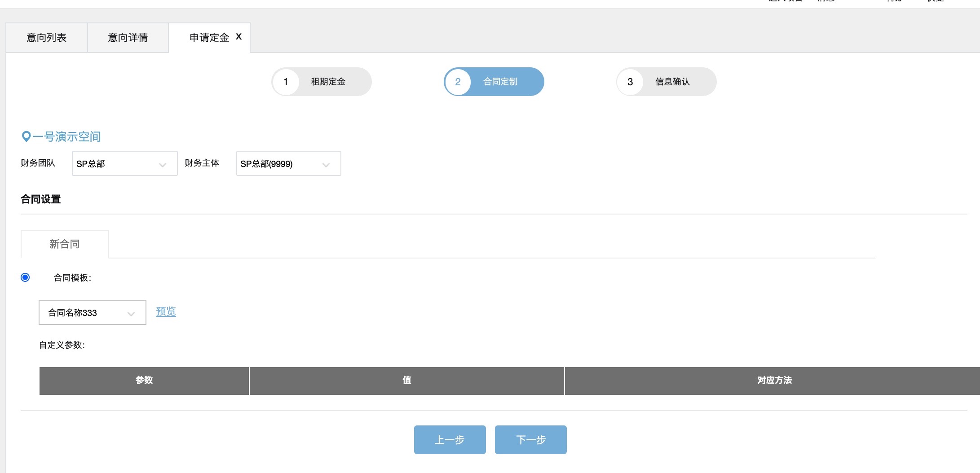Screen dimensions: 980x473
Task: Switch to the 意向列表 tab
Action: point(47,38)
